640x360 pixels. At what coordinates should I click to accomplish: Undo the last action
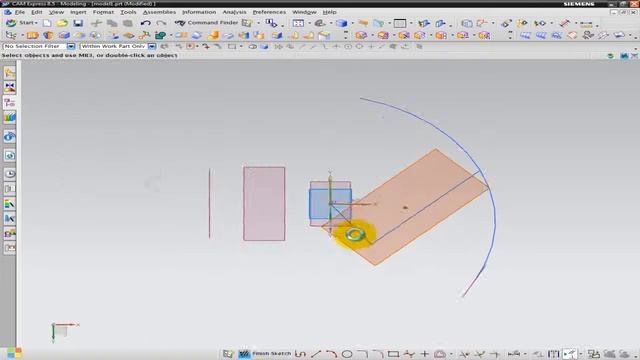point(145,23)
